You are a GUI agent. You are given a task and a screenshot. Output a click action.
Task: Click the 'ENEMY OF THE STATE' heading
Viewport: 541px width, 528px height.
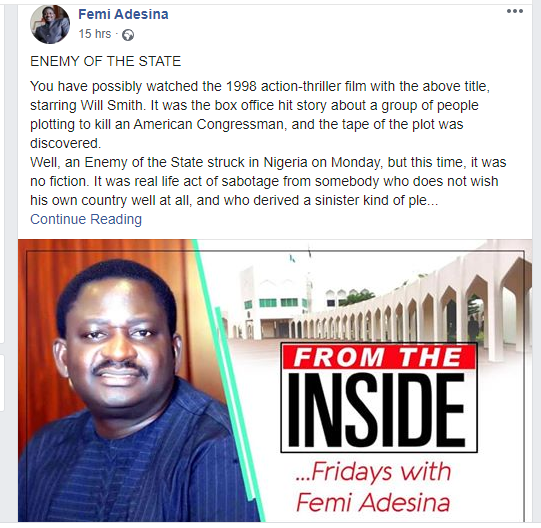click(106, 61)
